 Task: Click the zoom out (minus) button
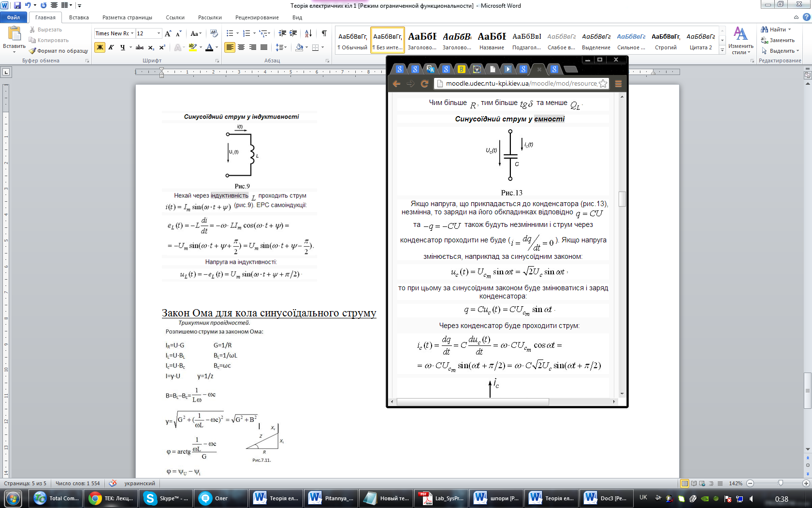750,483
